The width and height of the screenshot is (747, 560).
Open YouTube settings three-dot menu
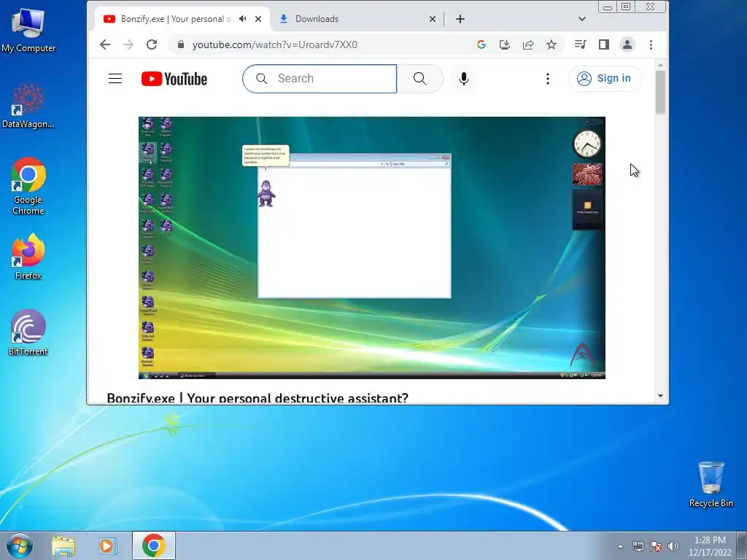click(548, 79)
